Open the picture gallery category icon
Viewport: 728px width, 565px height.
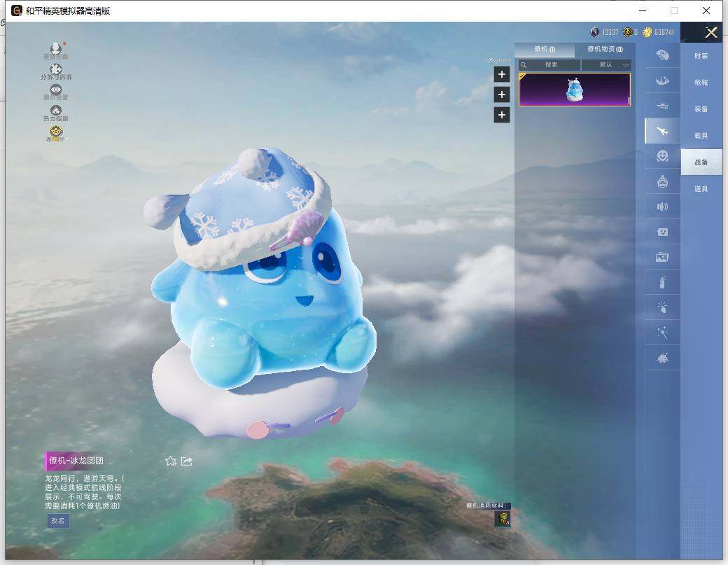(x=662, y=257)
